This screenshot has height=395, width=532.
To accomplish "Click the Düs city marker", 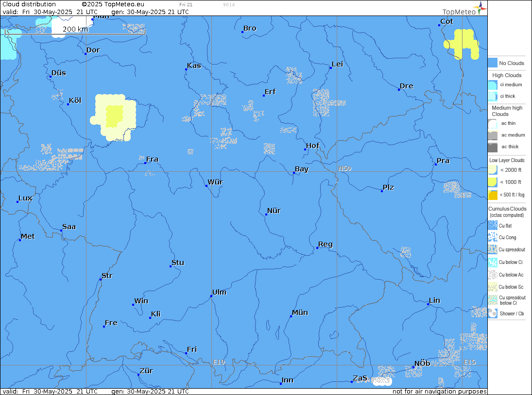I will 51,77.
